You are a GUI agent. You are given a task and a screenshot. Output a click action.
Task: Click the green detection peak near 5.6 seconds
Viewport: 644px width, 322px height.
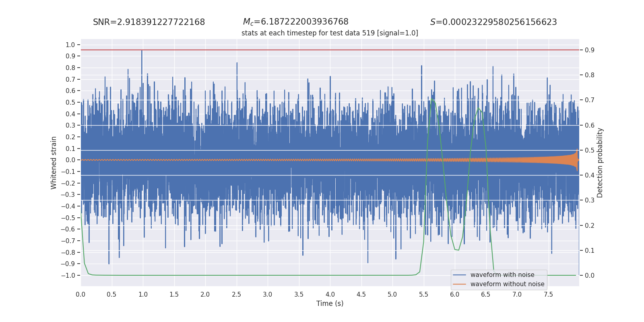coord(431,97)
